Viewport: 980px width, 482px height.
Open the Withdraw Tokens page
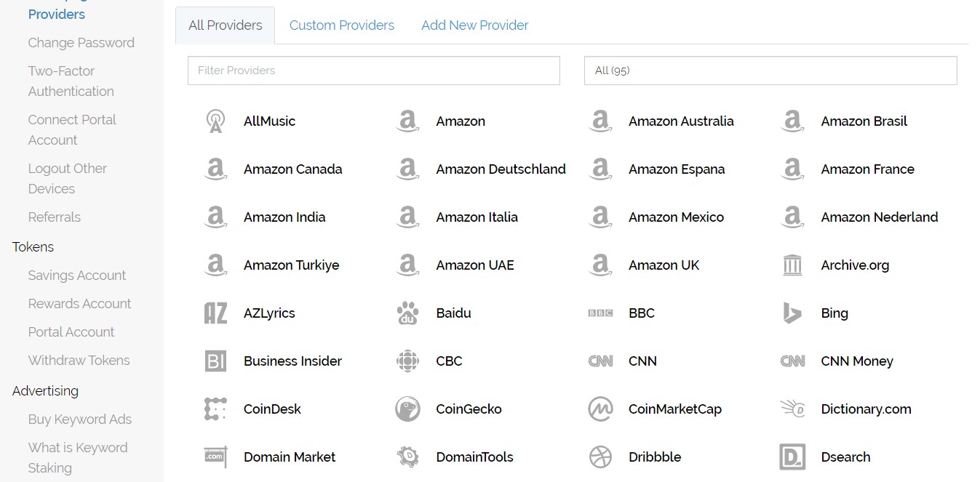tap(79, 361)
